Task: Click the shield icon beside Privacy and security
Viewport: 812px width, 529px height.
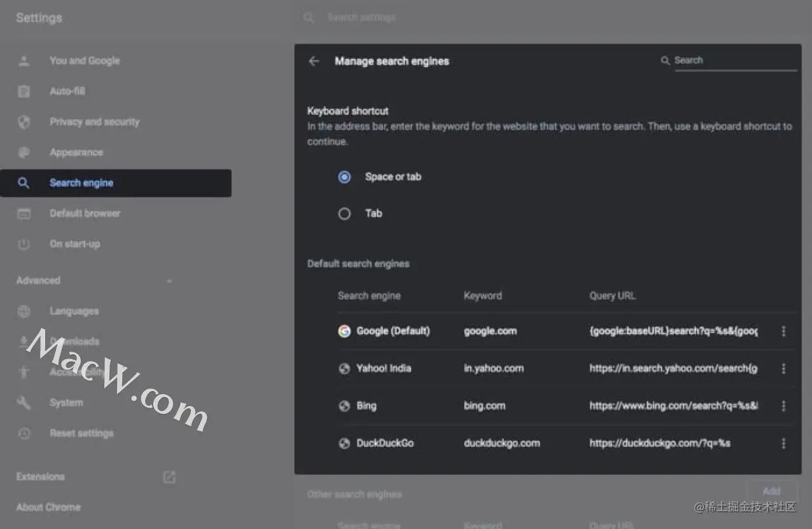Action: (x=24, y=122)
